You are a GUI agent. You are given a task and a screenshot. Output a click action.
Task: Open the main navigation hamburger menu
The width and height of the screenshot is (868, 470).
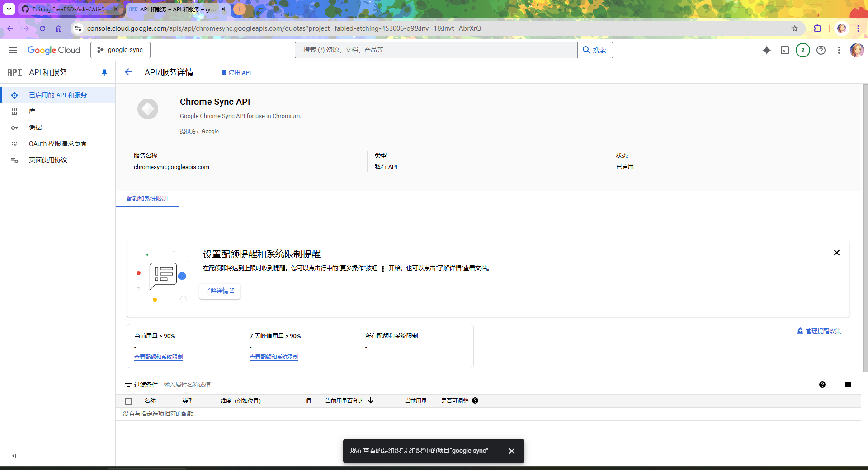tap(13, 50)
